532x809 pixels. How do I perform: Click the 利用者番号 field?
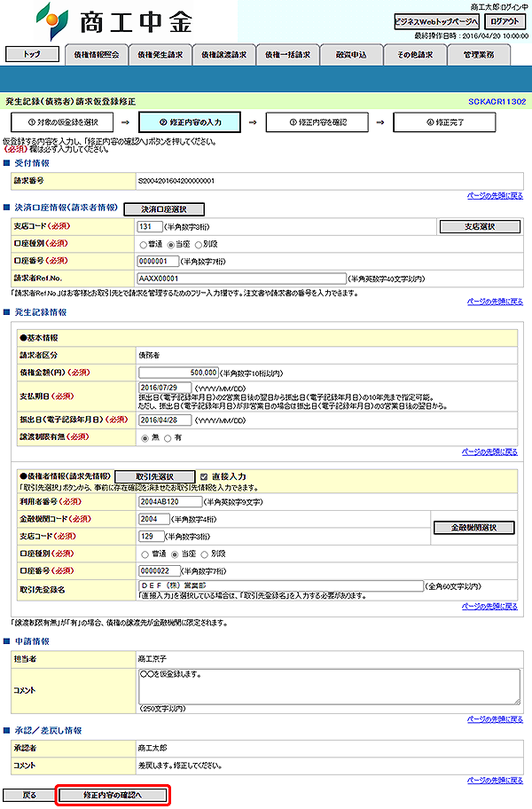pyautogui.click(x=170, y=501)
